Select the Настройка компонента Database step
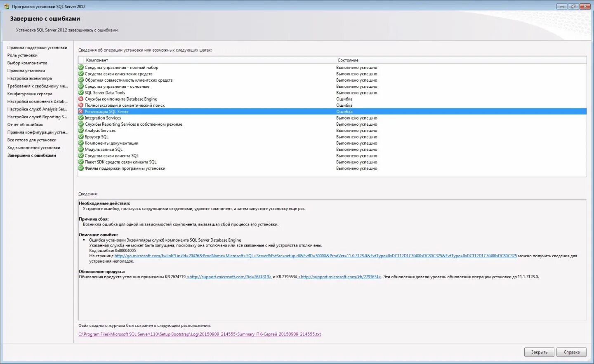Screen dimensions: 594x364 [x=38, y=101]
